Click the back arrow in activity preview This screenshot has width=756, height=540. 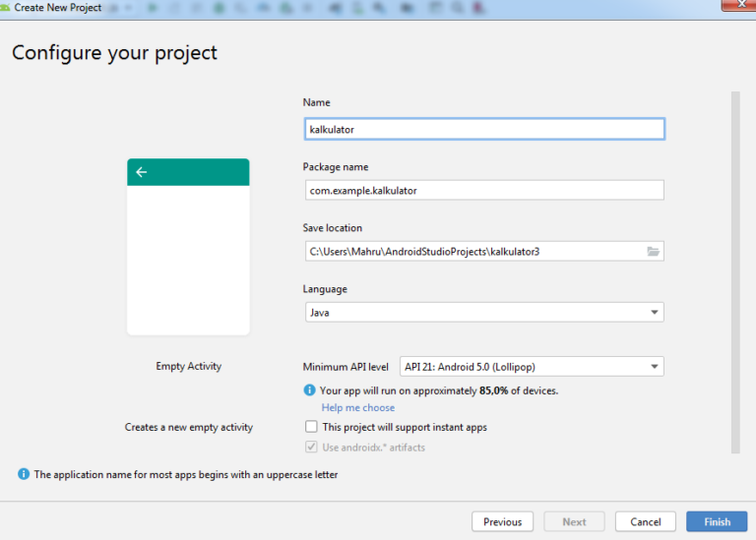(141, 172)
